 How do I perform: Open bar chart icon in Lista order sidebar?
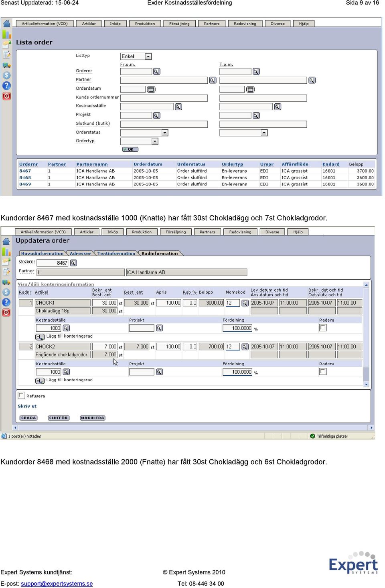[x=6, y=34]
